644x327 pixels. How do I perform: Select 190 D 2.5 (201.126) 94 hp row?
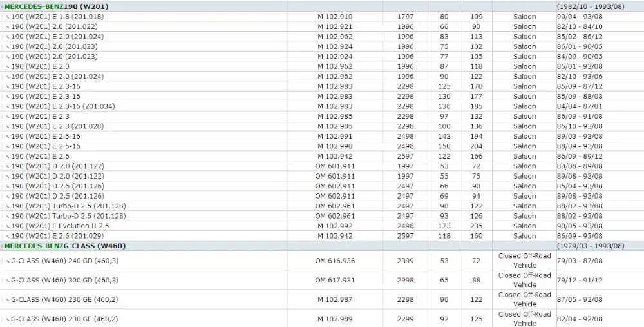coord(322,196)
